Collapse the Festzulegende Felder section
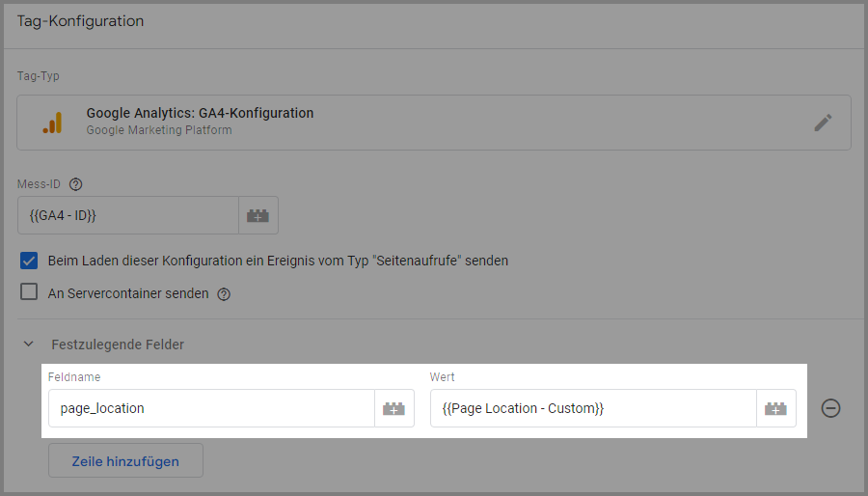 coord(29,344)
